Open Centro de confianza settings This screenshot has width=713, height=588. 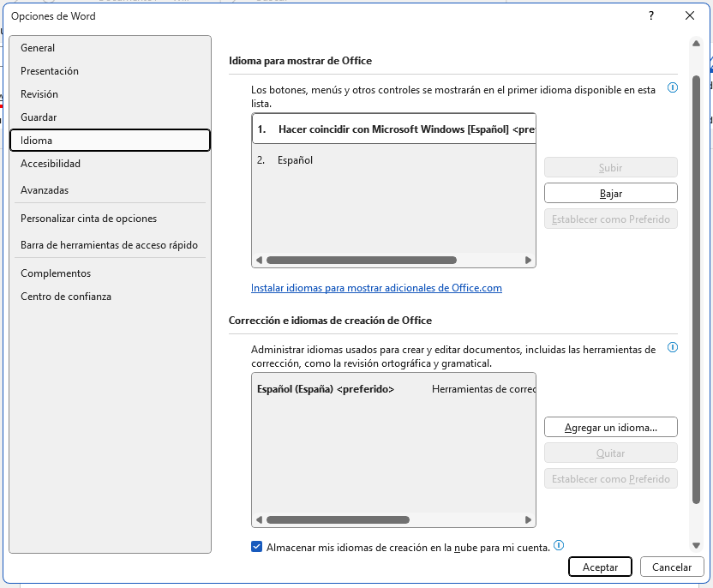pos(66,297)
